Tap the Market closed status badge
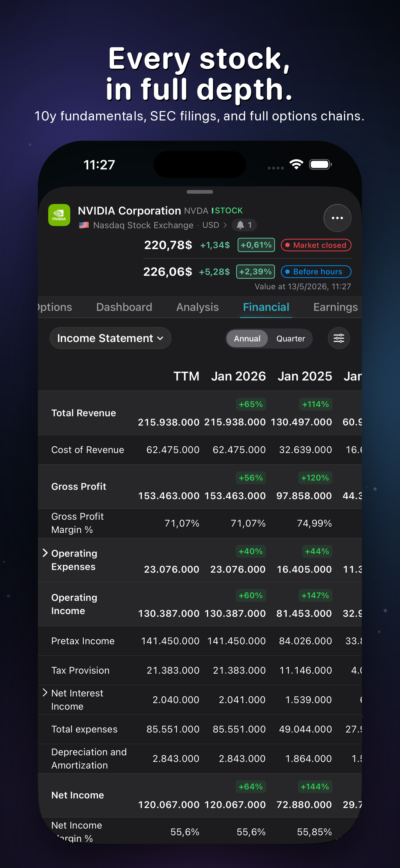 (316, 245)
